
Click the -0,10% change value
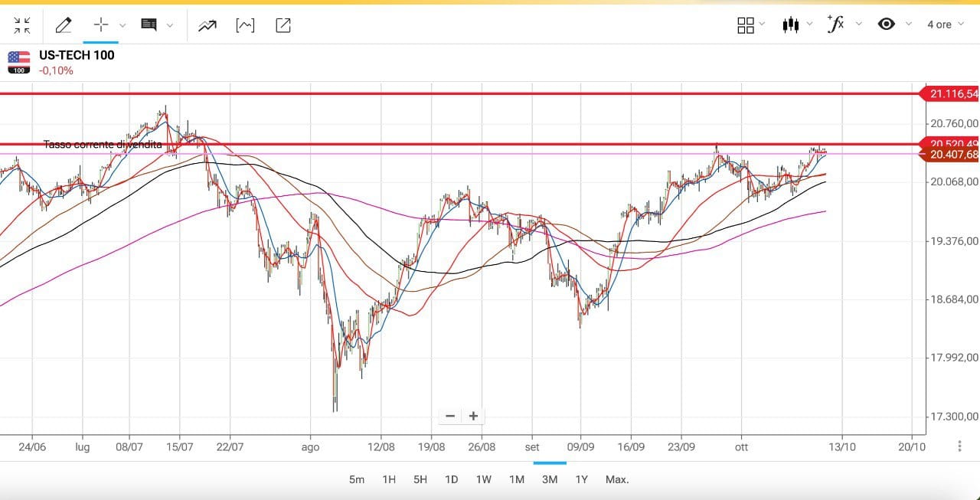(x=56, y=70)
